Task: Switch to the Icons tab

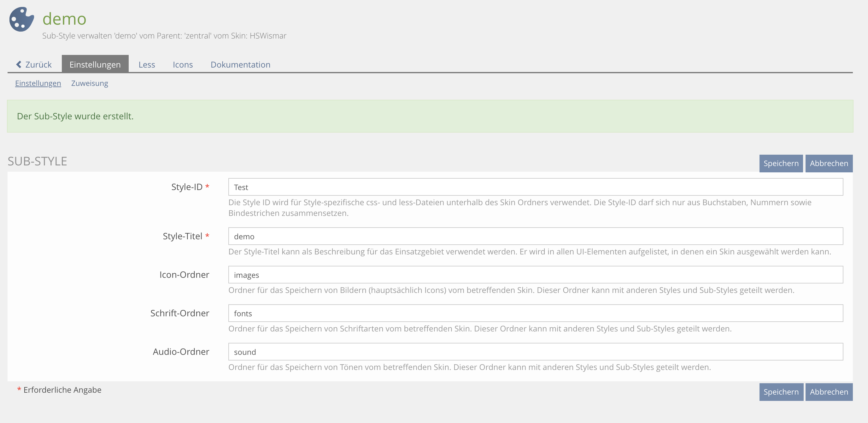Action: click(x=183, y=64)
